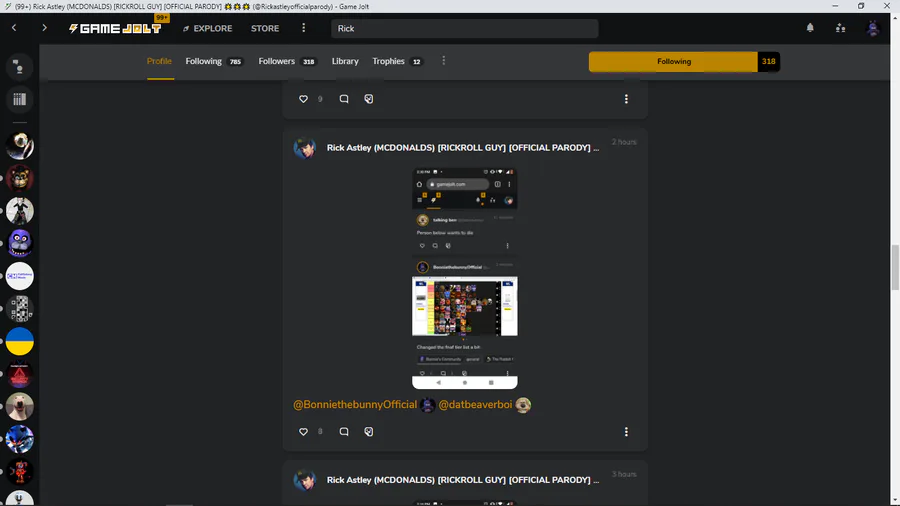Open the 2 hours post author name

[x=463, y=147]
